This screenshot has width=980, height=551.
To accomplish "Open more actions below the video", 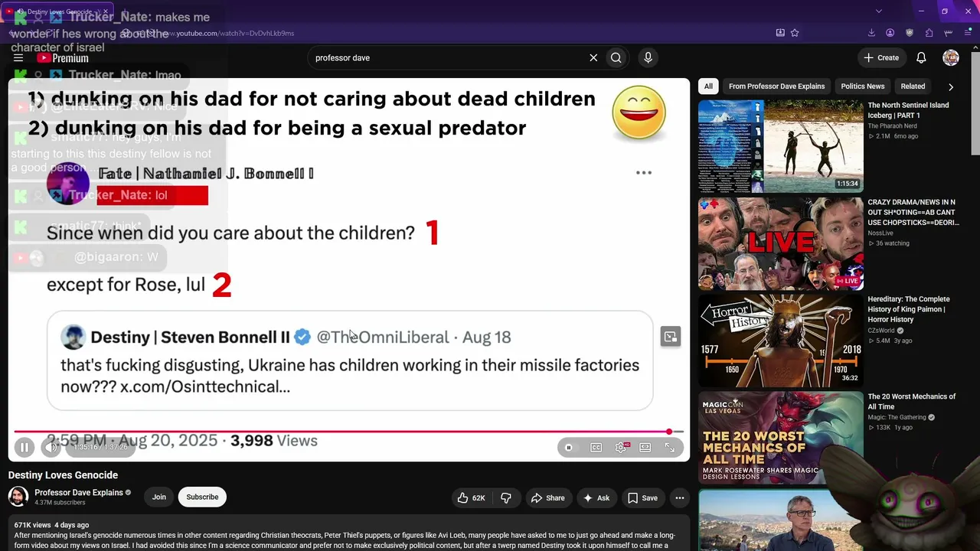I will click(679, 497).
